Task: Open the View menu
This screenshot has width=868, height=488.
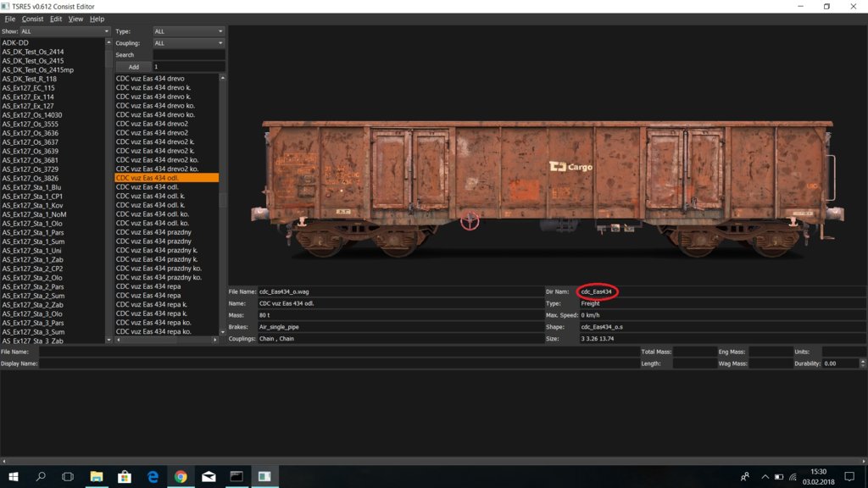Action: (x=75, y=19)
